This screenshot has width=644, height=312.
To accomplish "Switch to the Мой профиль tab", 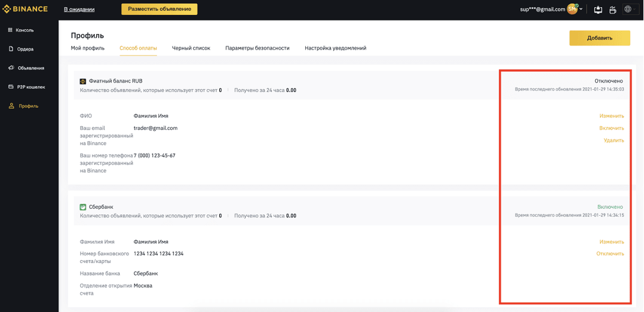I will (x=87, y=48).
